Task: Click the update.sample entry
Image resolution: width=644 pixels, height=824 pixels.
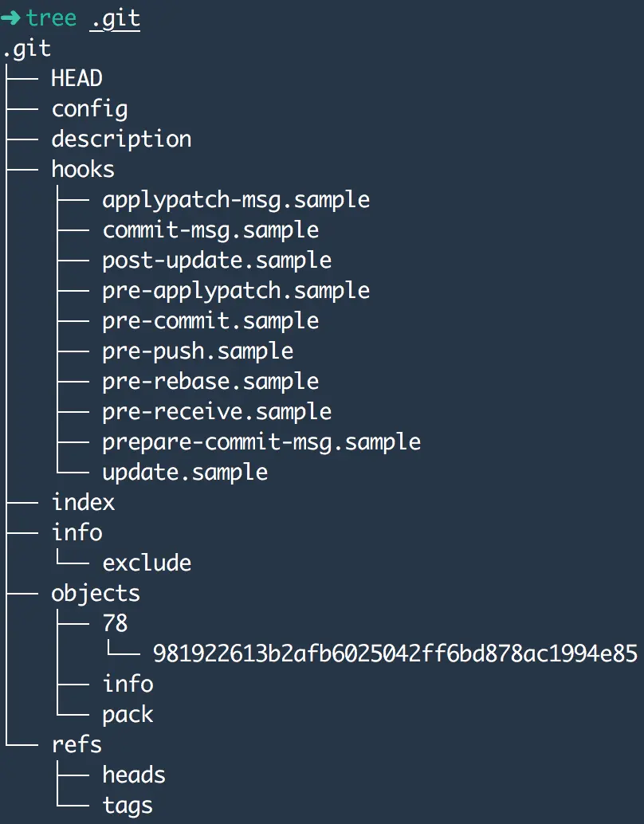Action: click(x=185, y=472)
